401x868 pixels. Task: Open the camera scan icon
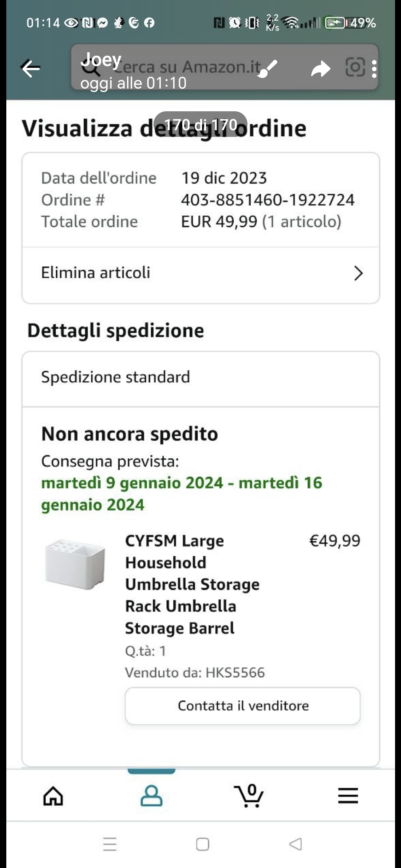(355, 68)
